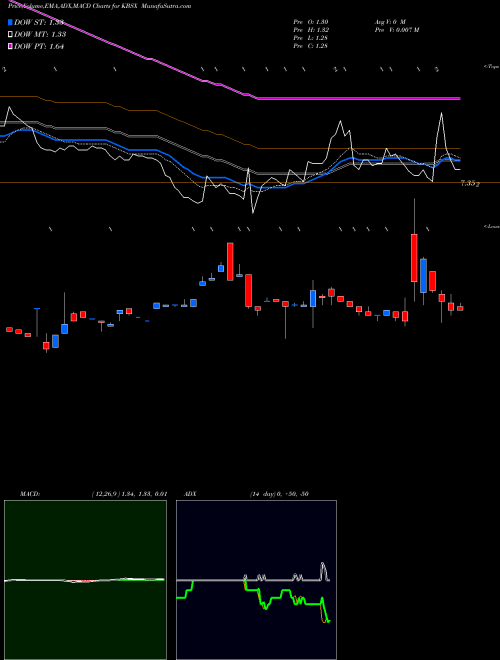This screenshot has width=500, height=660.
Task: Click the ADX (14 day) values text
Action: (x=279, y=494)
